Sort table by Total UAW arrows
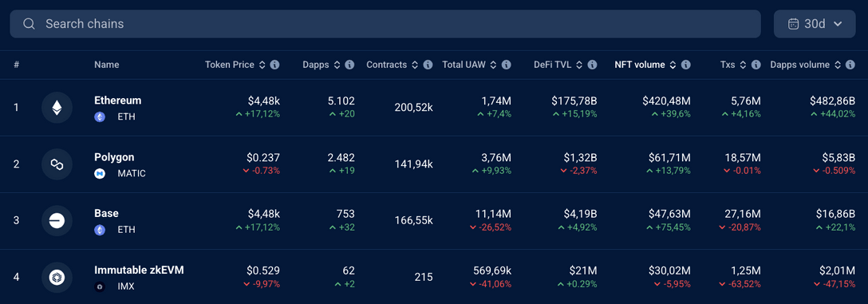The image size is (868, 304). click(493, 65)
